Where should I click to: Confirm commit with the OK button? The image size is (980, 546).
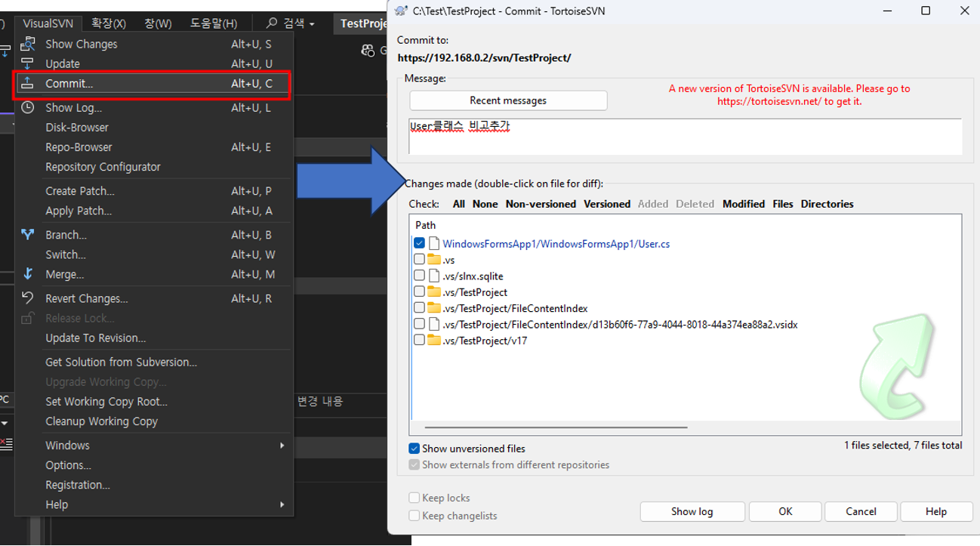point(785,511)
